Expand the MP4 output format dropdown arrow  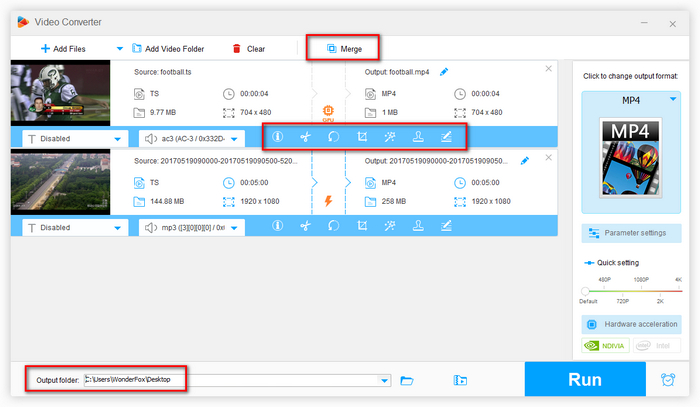(673, 100)
